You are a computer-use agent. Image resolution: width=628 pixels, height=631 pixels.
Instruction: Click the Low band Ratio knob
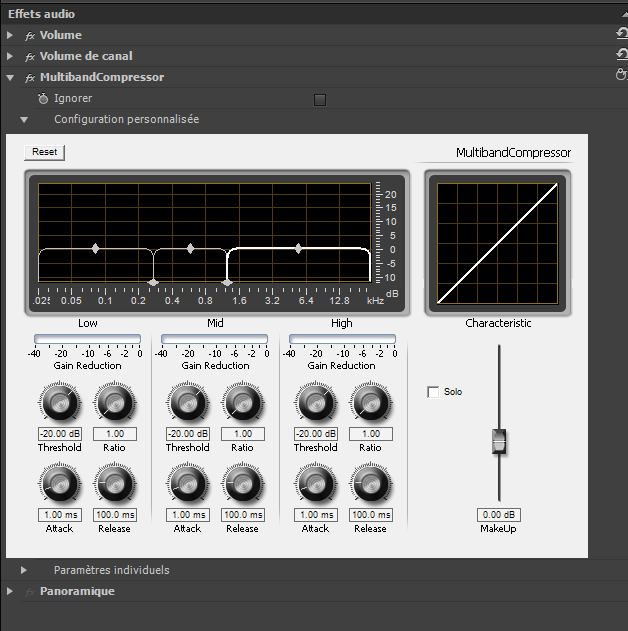coord(115,403)
